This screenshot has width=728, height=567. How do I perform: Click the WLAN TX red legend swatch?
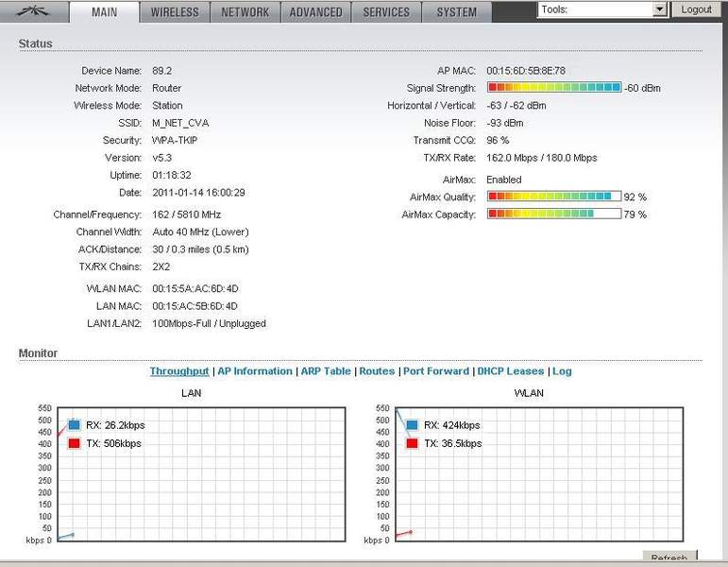coord(412,443)
